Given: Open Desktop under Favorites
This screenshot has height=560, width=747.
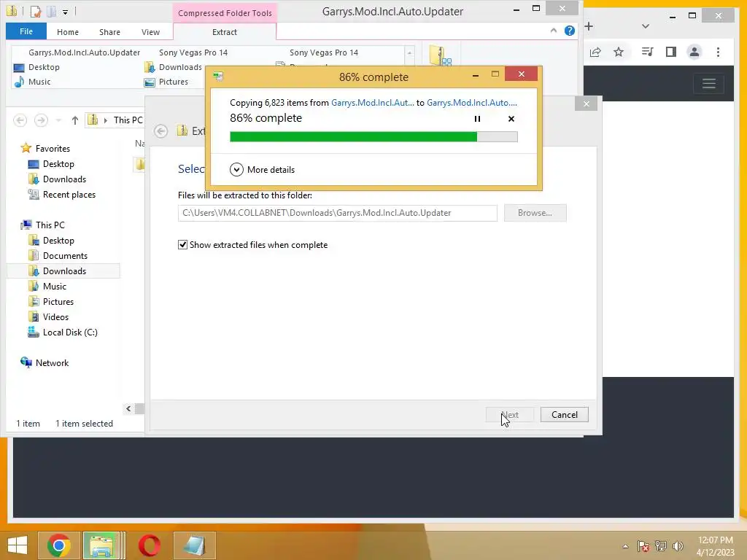Looking at the screenshot, I should click(x=52, y=164).
